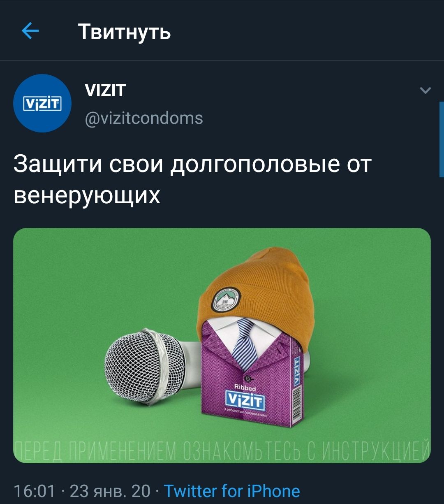Tap the 23 янв. 20 date
The width and height of the screenshot is (444, 504).
coord(110,491)
